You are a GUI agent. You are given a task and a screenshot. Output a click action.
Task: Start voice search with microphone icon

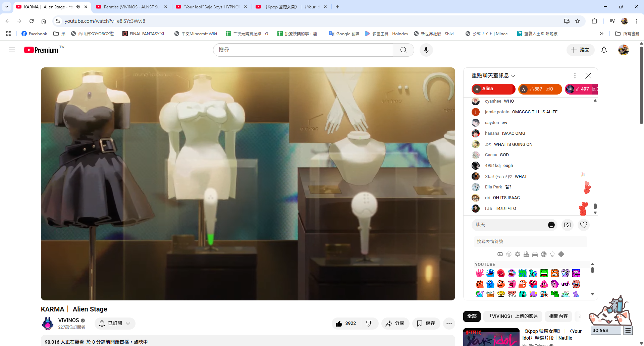[x=426, y=50]
